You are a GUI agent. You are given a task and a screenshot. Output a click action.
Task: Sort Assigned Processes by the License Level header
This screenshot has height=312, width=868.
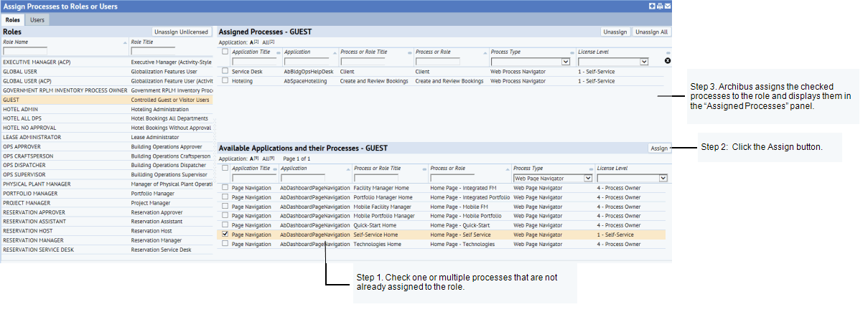594,52
